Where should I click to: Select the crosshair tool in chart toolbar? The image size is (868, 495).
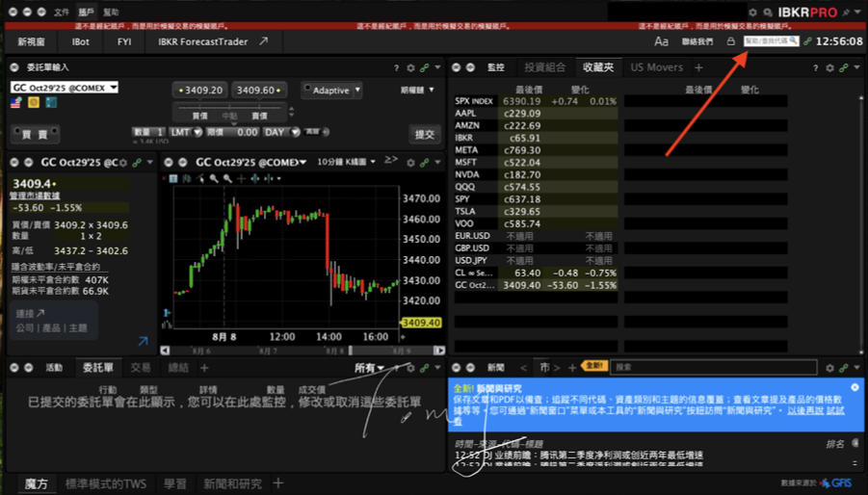click(x=242, y=178)
